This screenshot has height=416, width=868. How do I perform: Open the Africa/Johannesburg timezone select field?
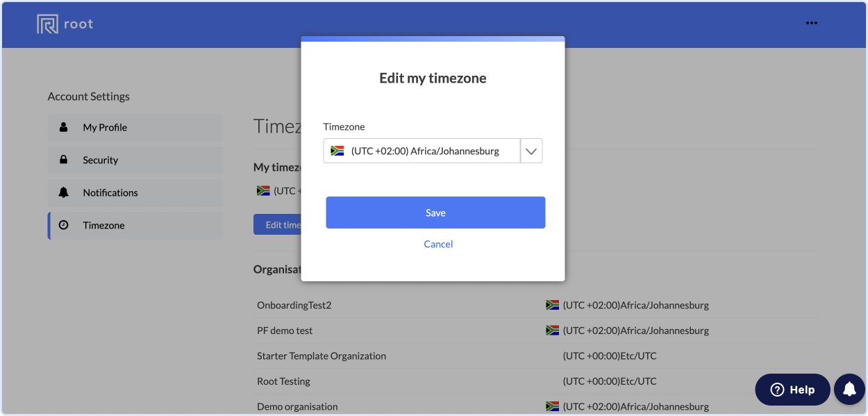pos(433,151)
